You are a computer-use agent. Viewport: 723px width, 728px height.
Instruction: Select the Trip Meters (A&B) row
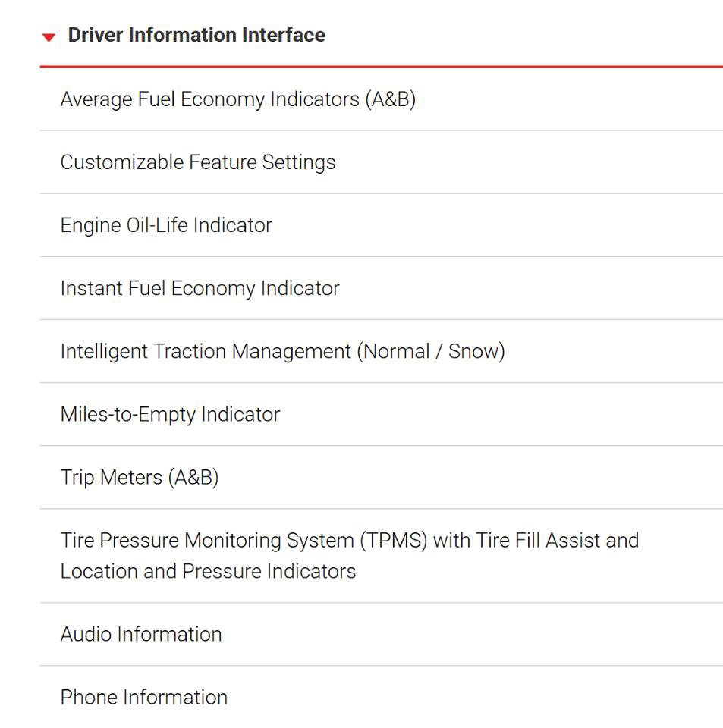tap(382, 477)
